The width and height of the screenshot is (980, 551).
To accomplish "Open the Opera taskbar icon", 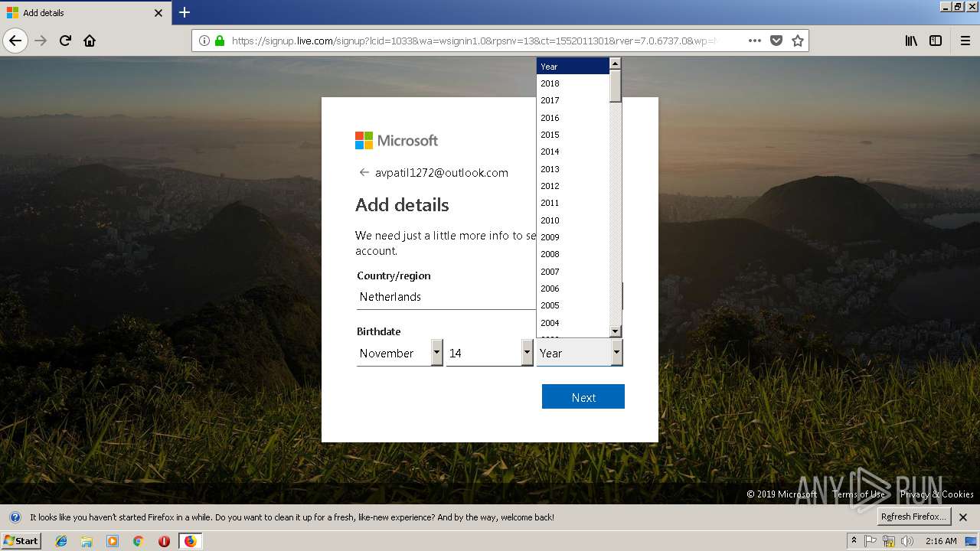I will (x=164, y=541).
